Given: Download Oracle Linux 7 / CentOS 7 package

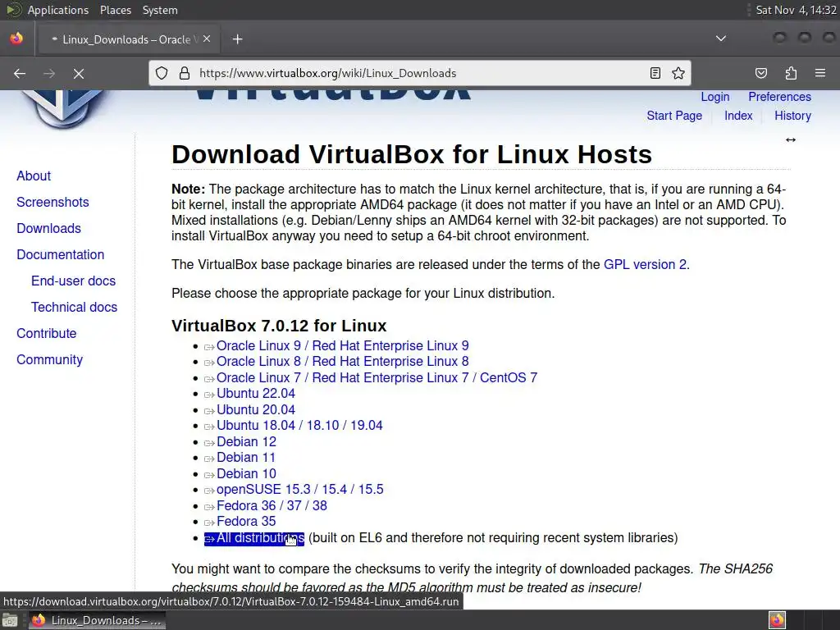Looking at the screenshot, I should [x=377, y=377].
